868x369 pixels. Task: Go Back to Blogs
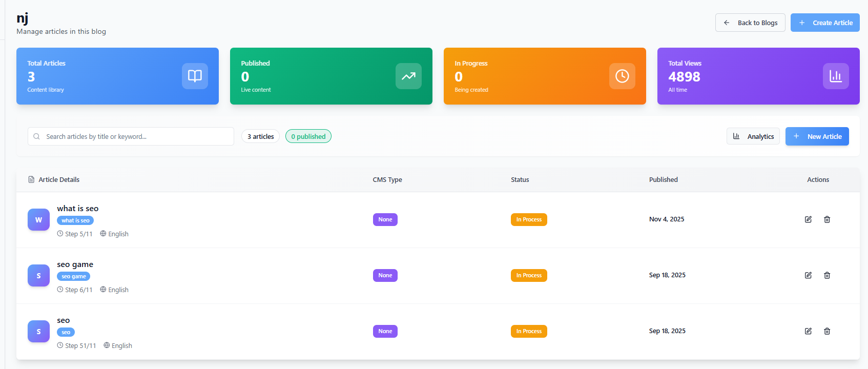click(x=750, y=23)
